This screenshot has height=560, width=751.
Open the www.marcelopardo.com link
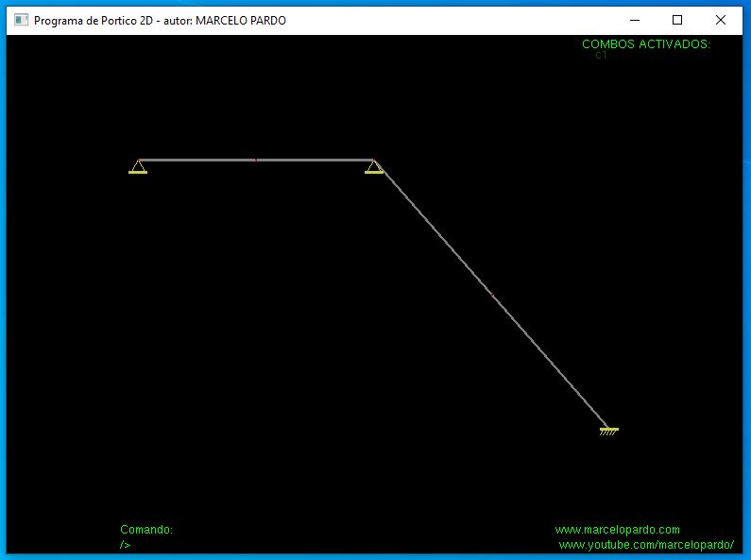(x=617, y=530)
